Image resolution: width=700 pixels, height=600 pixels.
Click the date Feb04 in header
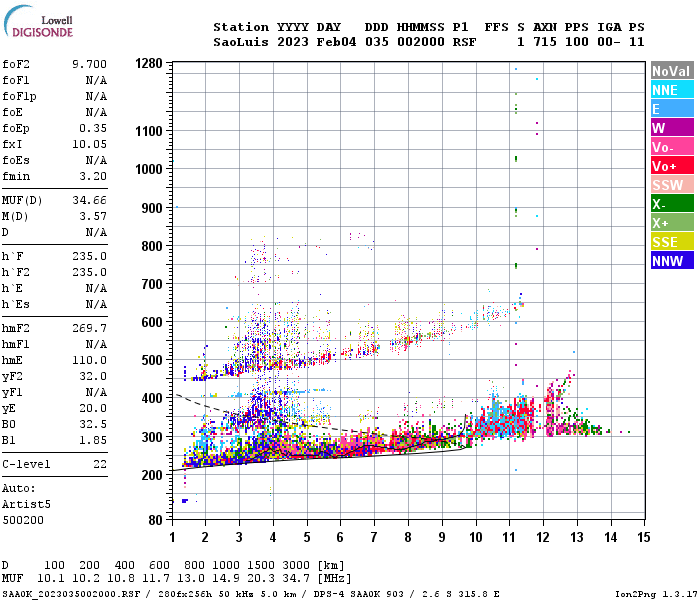pos(336,42)
